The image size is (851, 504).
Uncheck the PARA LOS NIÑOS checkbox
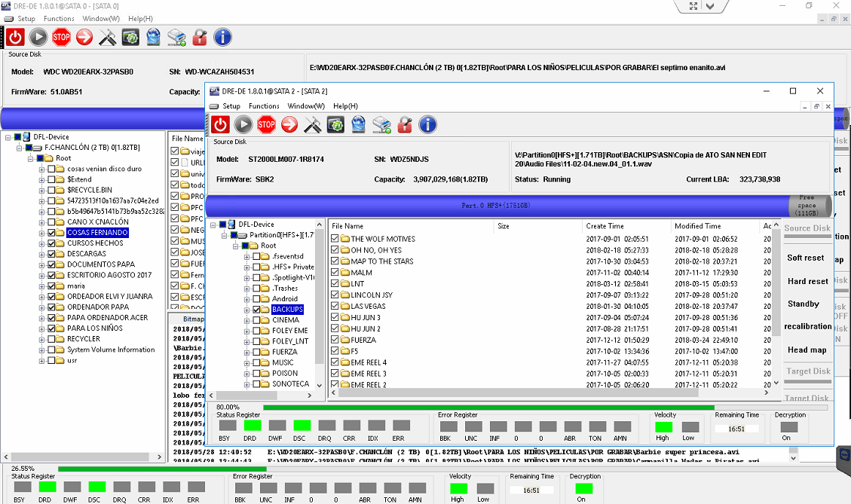(x=51, y=328)
